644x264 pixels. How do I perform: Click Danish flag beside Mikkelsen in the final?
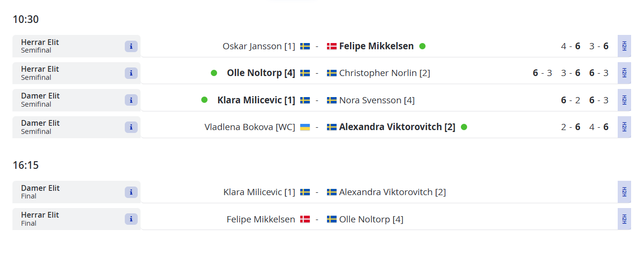click(x=305, y=220)
